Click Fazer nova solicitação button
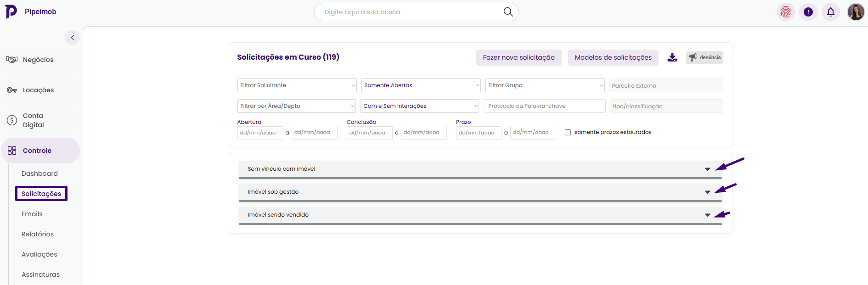This screenshot has width=868, height=285. 519,57
